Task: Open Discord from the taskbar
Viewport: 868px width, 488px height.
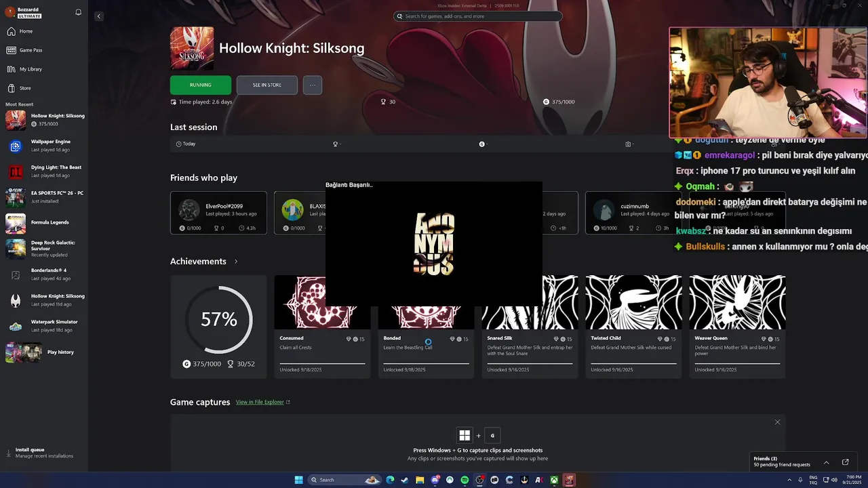Action: (435, 480)
